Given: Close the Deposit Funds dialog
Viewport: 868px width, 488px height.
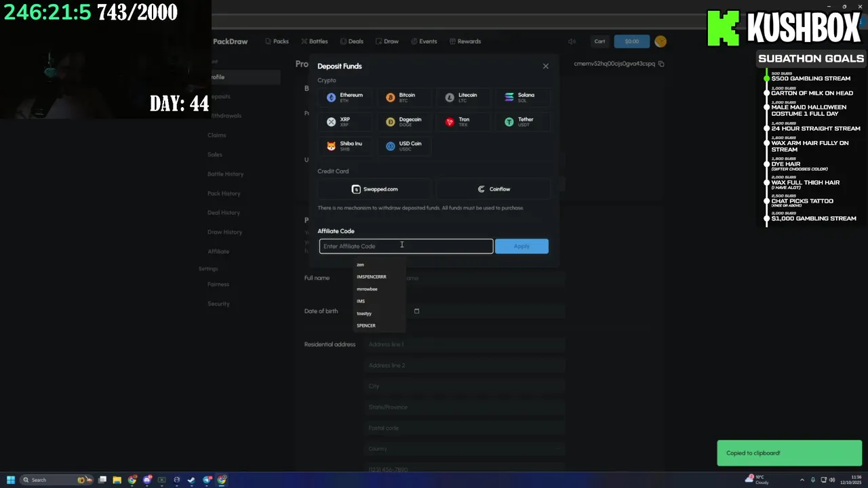Looking at the screenshot, I should click(545, 66).
